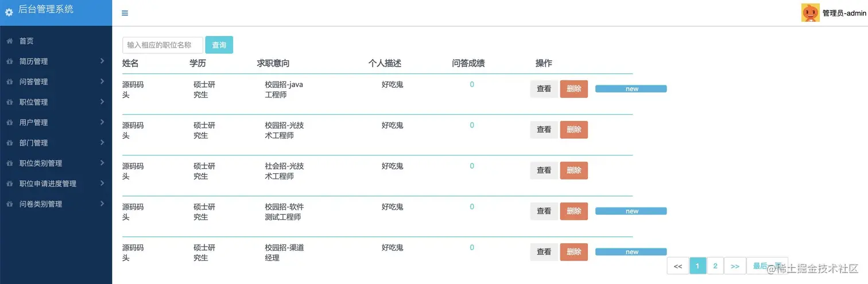Viewport: 868px width, 284px height.
Task: Click the new badge on 校园招-软件测试工程师 row
Action: click(631, 211)
